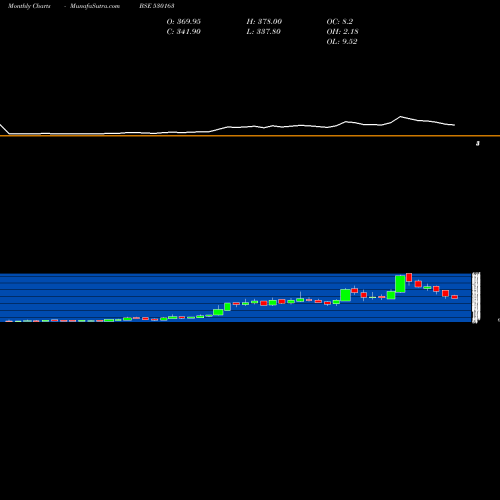Click the "OH: 2.18" percentage value
The width and height of the screenshot is (500, 500).
click(343, 32)
